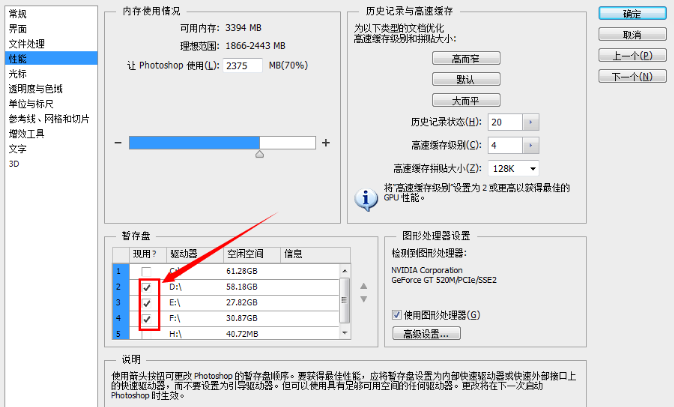Uncheck the D:\ scratch disk checkbox
The height and width of the screenshot is (407, 674).
[x=147, y=286]
